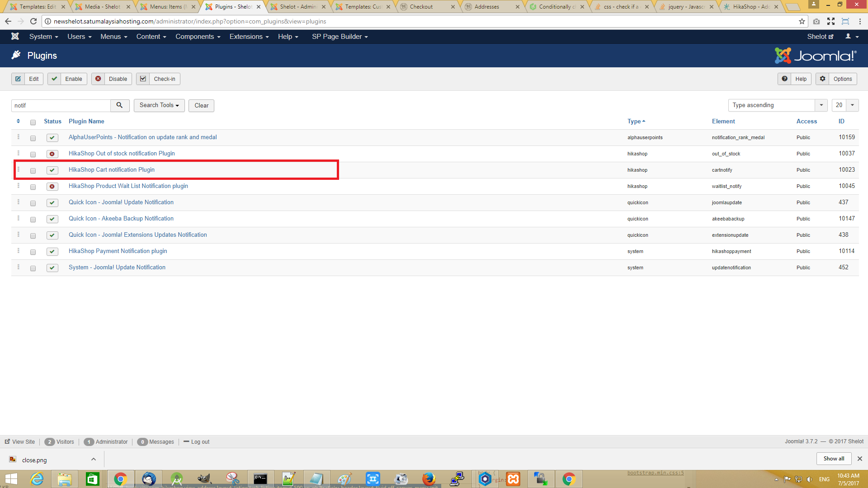Click the Joomla logo in the menu bar

[15, 37]
